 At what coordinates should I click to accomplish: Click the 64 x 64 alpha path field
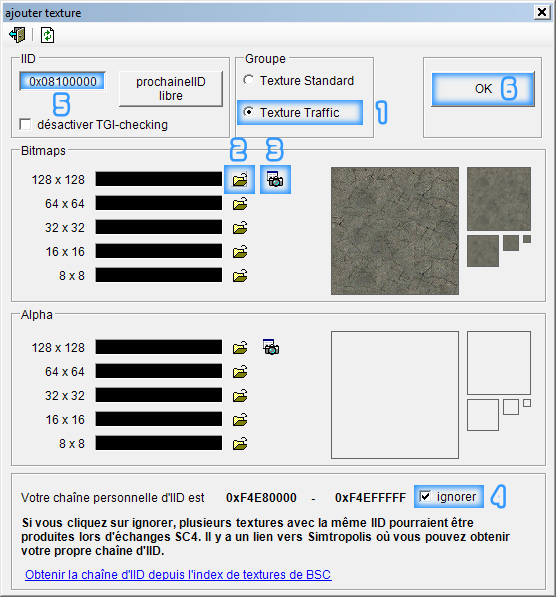158,371
